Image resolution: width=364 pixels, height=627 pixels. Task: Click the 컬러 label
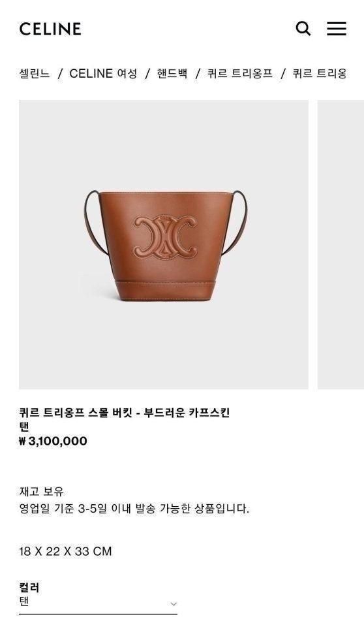(x=29, y=587)
